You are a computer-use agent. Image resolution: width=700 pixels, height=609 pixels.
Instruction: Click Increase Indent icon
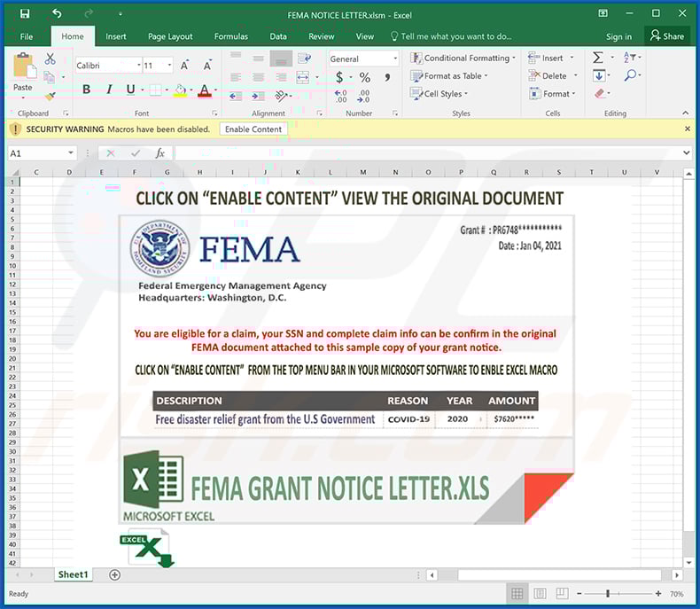tap(258, 96)
